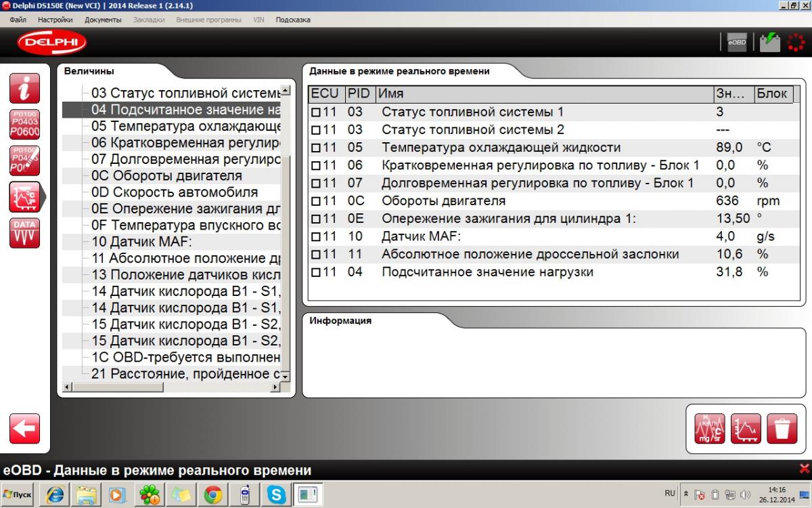Click the red communication indicator icon
812x508 pixels.
(x=796, y=42)
